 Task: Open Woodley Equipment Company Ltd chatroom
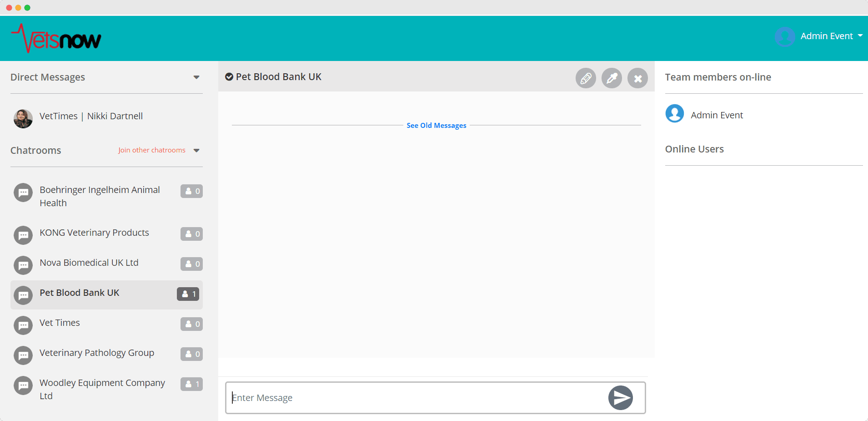click(x=102, y=389)
